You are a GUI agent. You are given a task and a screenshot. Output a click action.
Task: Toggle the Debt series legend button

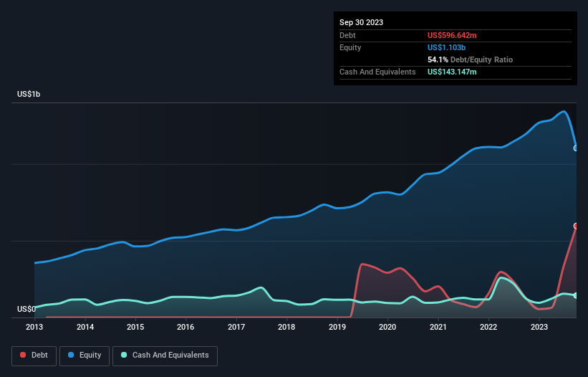coord(34,355)
